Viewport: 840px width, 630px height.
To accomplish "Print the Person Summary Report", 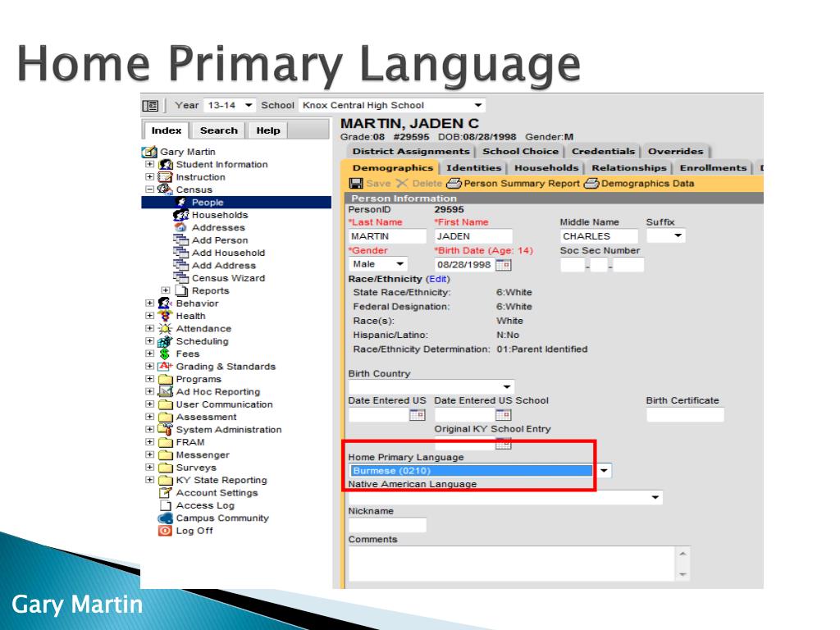I will 513,183.
